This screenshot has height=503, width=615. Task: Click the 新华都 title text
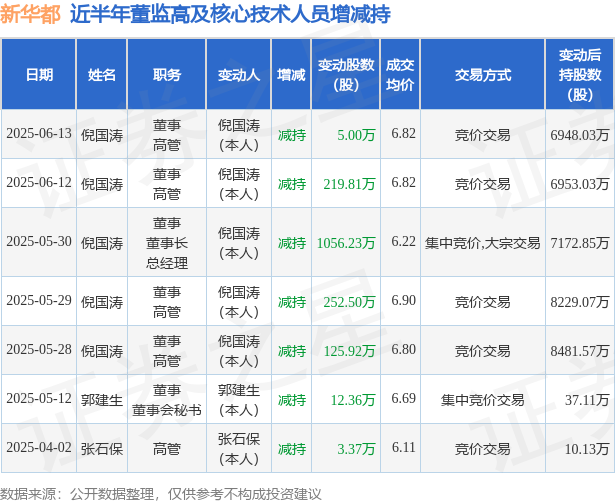pyautogui.click(x=30, y=15)
